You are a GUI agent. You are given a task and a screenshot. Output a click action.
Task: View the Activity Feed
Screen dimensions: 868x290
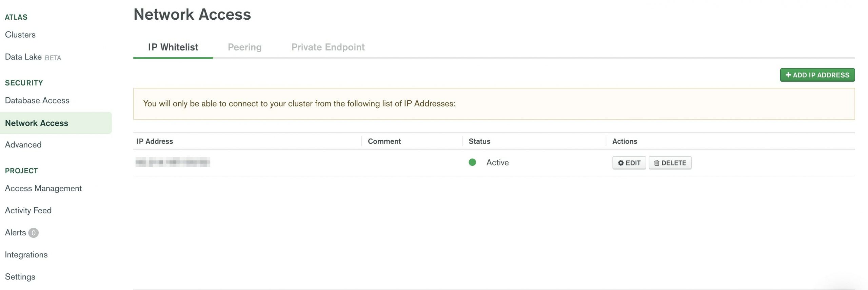point(28,211)
